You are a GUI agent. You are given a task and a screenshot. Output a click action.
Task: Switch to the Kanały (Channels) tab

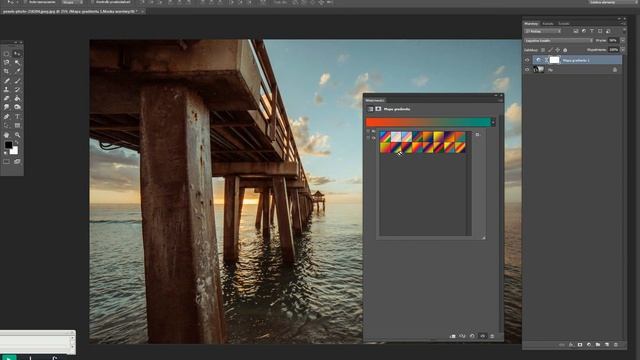coord(548,24)
